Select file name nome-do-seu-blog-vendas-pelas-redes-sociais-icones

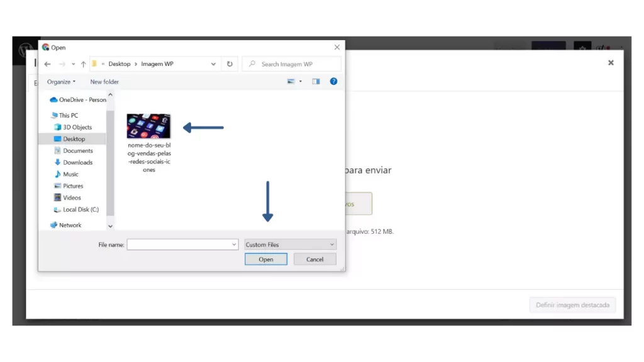tap(149, 157)
